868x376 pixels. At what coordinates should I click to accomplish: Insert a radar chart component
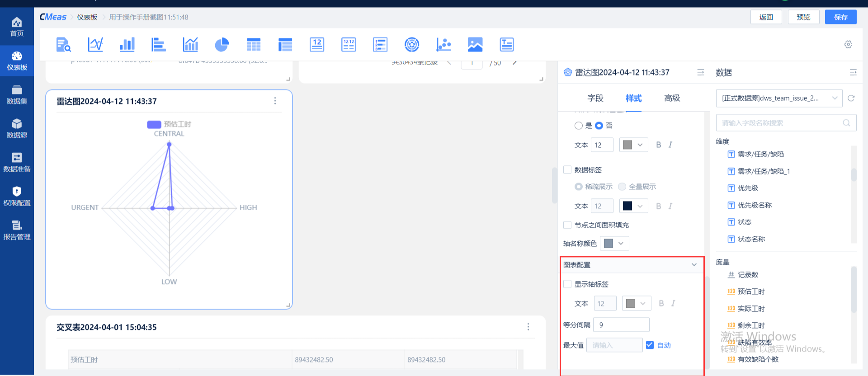pyautogui.click(x=412, y=45)
